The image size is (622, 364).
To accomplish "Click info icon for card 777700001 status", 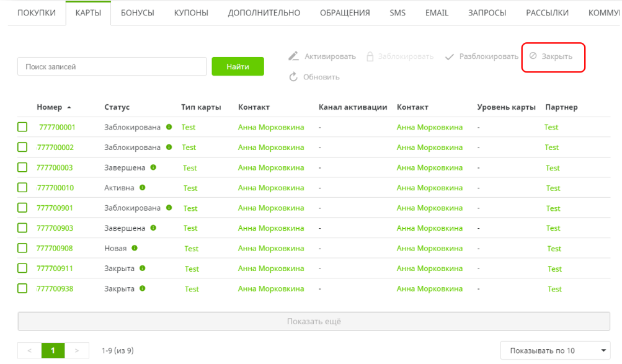I will pos(169,127).
